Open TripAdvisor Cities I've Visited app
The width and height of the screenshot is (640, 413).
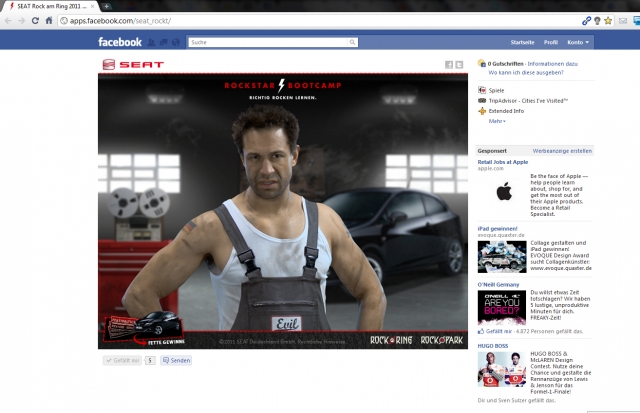(528, 100)
